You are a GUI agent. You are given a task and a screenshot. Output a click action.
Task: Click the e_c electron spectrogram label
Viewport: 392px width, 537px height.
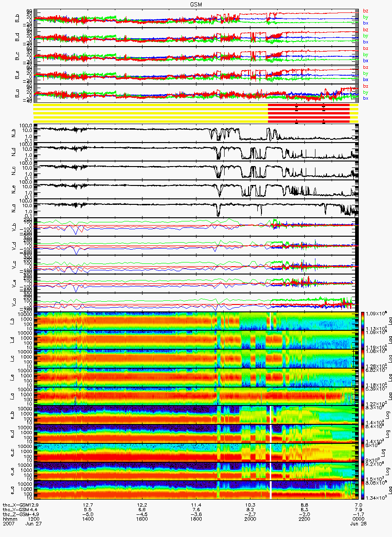(x=12, y=453)
